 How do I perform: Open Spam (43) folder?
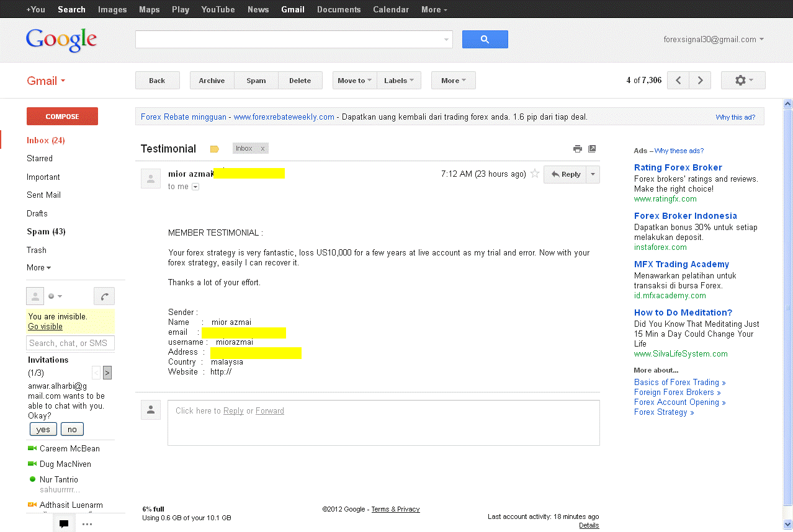46,231
